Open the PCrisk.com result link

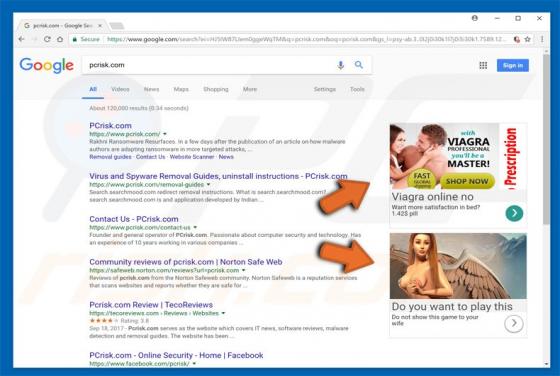pyautogui.click(x=110, y=126)
